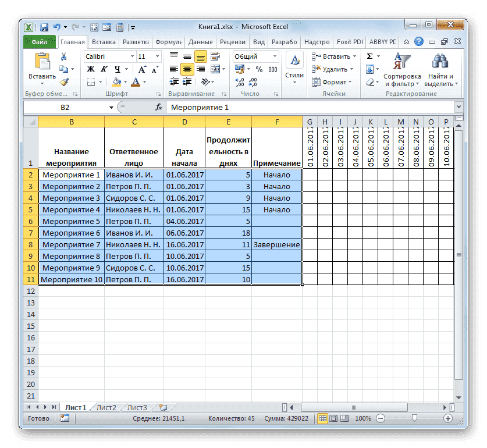Click inside the Name Box showing B2
This screenshot has height=448, width=487.
tap(64, 107)
